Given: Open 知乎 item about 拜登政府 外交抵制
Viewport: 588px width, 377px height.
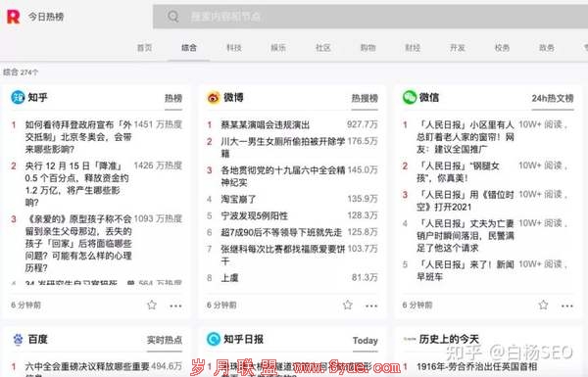Looking at the screenshot, I should point(78,137).
